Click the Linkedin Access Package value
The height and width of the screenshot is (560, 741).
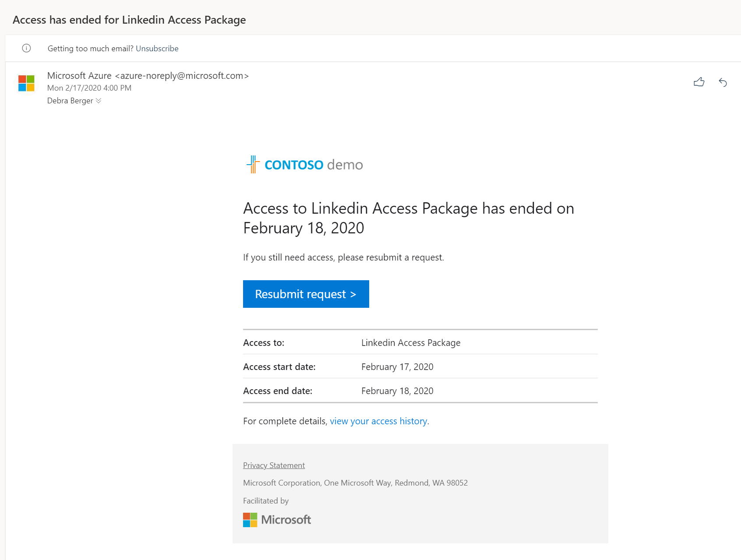tap(411, 343)
